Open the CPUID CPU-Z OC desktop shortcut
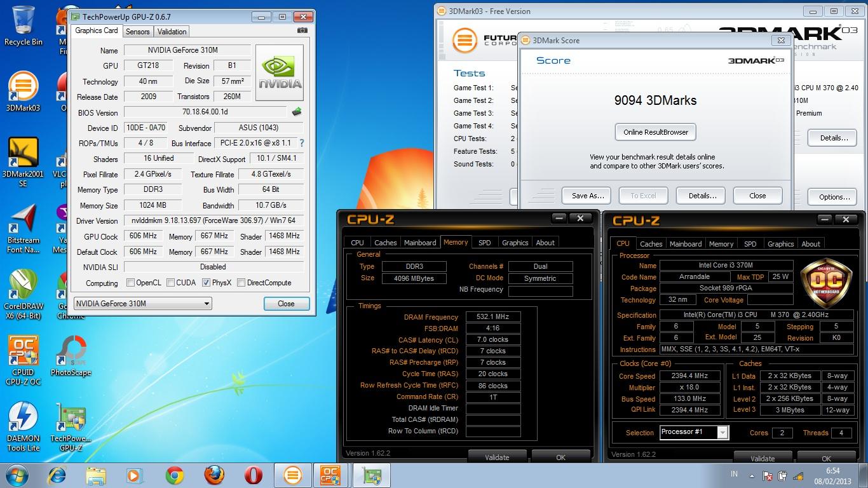868x488 pixels. click(23, 361)
